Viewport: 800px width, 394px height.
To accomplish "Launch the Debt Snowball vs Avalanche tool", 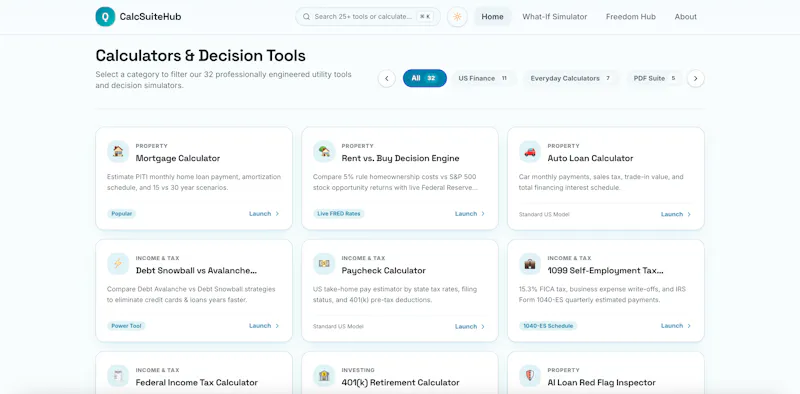I will pyautogui.click(x=264, y=326).
